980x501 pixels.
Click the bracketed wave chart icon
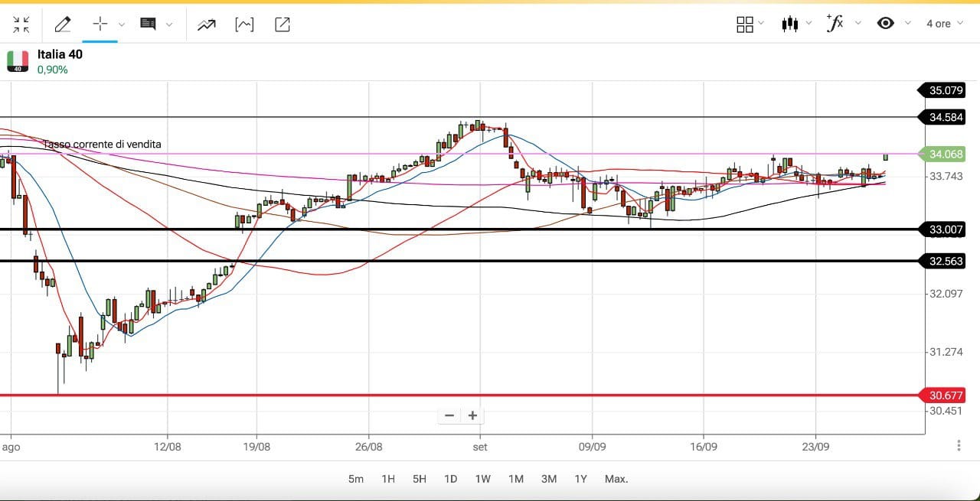[244, 24]
